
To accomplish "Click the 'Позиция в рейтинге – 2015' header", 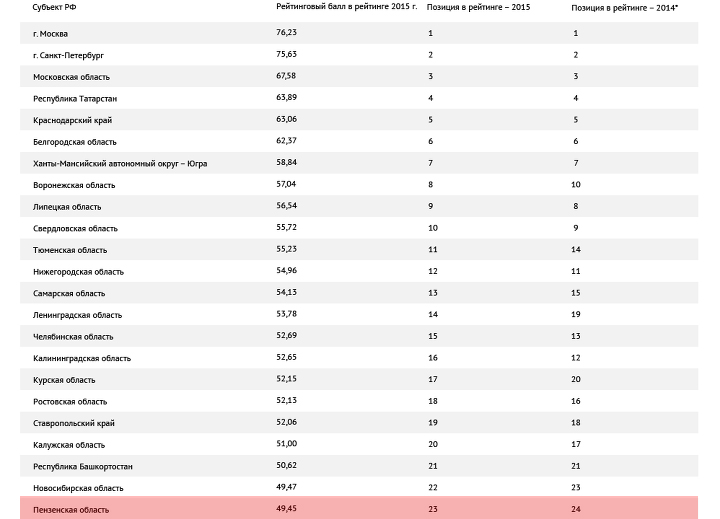I will (478, 7).
